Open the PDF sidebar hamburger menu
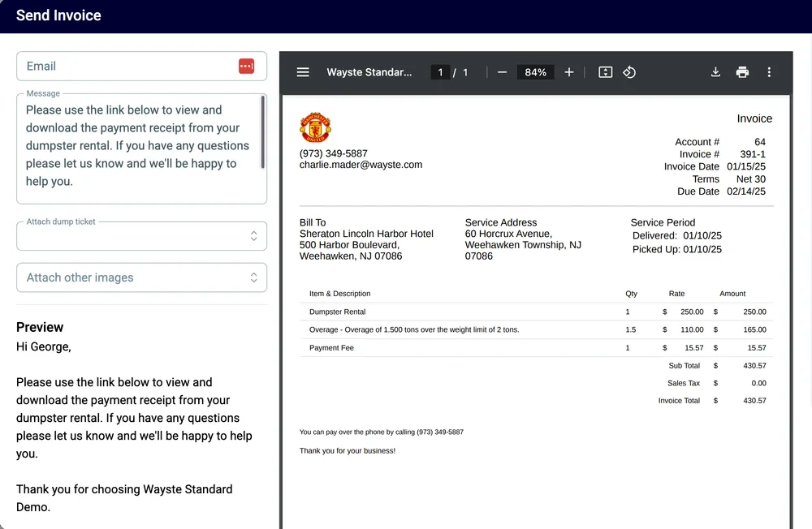This screenshot has height=529, width=812. click(303, 72)
